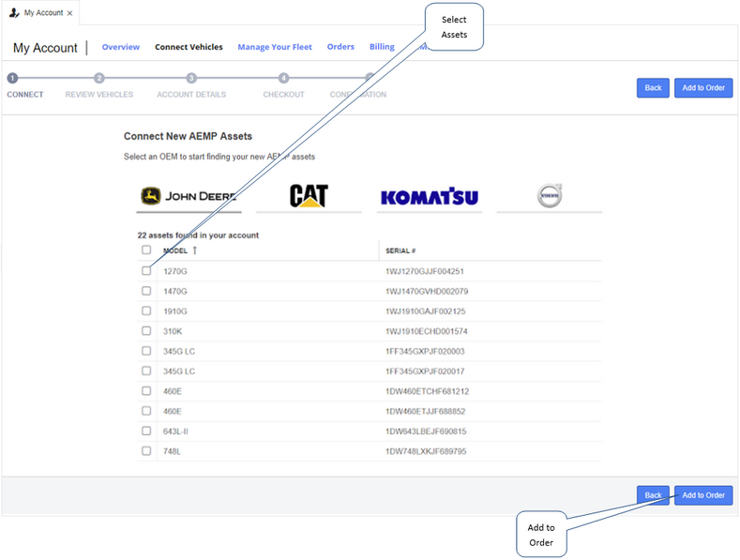
Task: Click the 643L-II model name
Action: [x=175, y=431]
